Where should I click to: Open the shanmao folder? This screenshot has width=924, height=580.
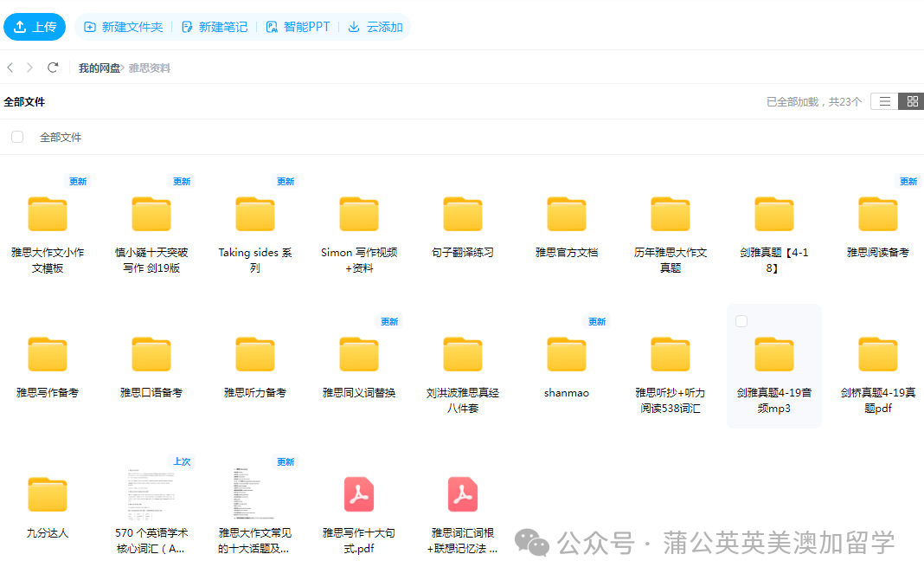point(567,354)
